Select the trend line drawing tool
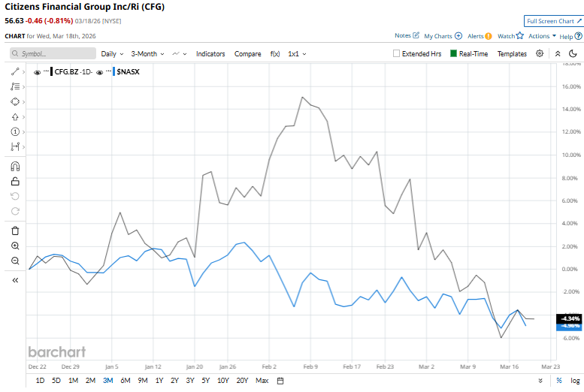The width and height of the screenshot is (584, 392). point(15,71)
